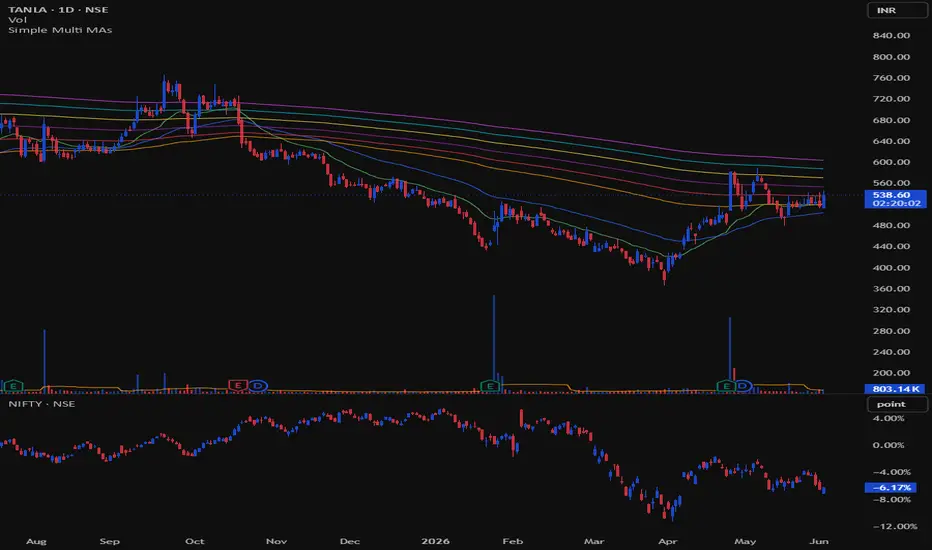Viewport: 932px width, 550px height.
Task: Open the INR currency selector
Action: click(x=897, y=10)
